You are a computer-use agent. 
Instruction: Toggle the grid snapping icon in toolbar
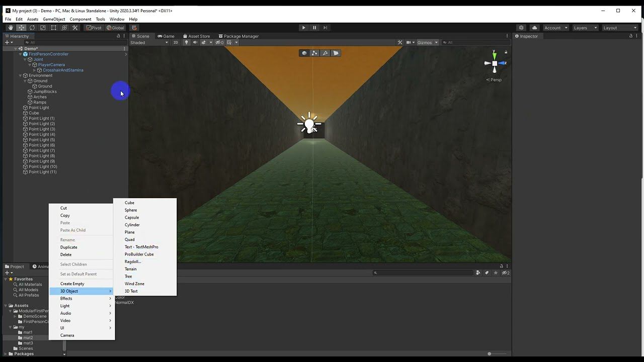(x=134, y=28)
